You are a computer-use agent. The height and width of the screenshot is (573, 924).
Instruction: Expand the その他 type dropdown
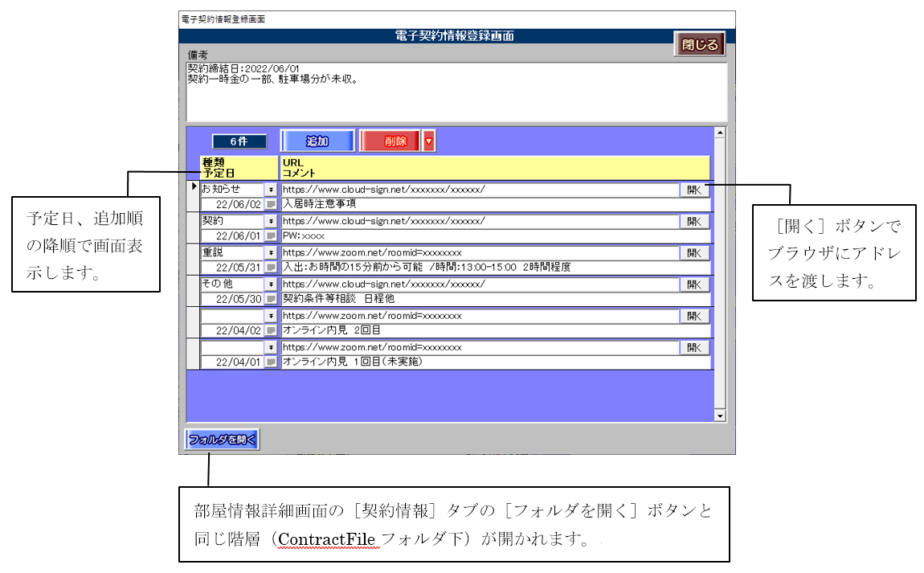(271, 284)
